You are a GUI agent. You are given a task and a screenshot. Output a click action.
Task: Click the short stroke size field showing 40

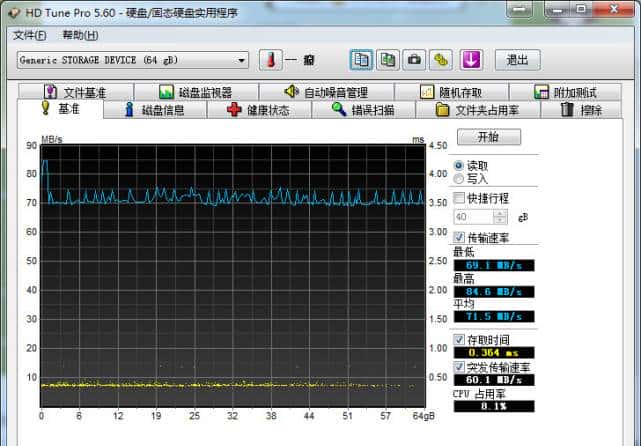pos(473,217)
